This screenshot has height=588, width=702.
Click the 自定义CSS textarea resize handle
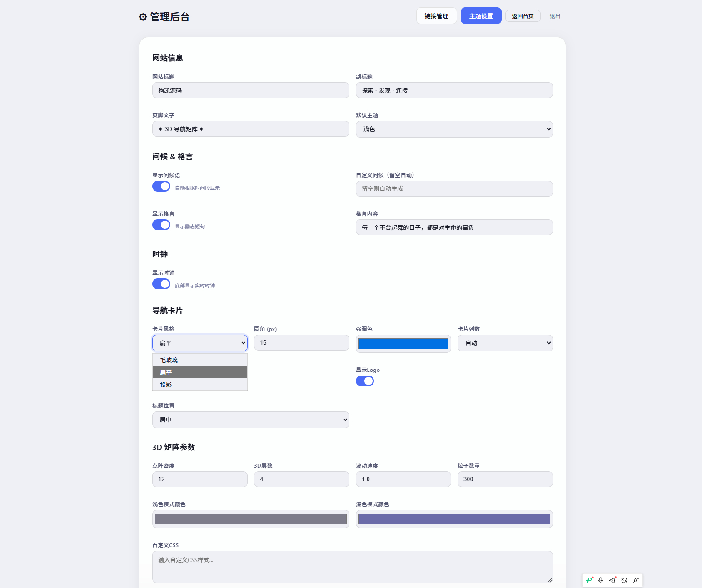click(x=550, y=580)
